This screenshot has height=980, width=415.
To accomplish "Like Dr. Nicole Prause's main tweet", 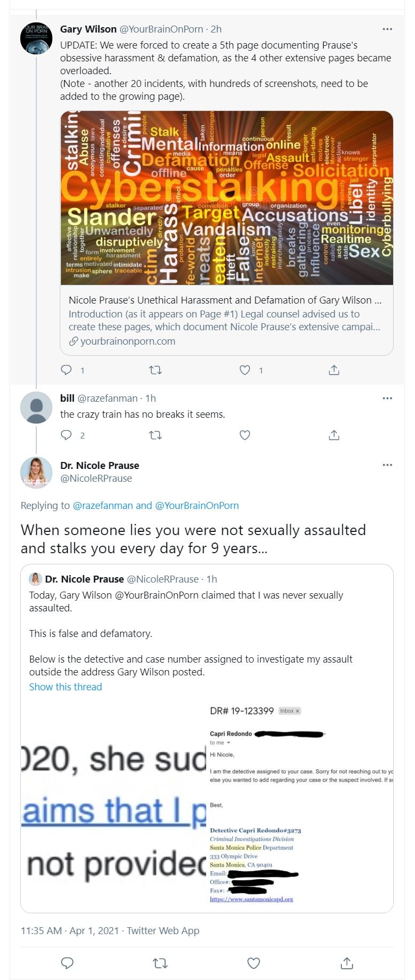I will (254, 963).
